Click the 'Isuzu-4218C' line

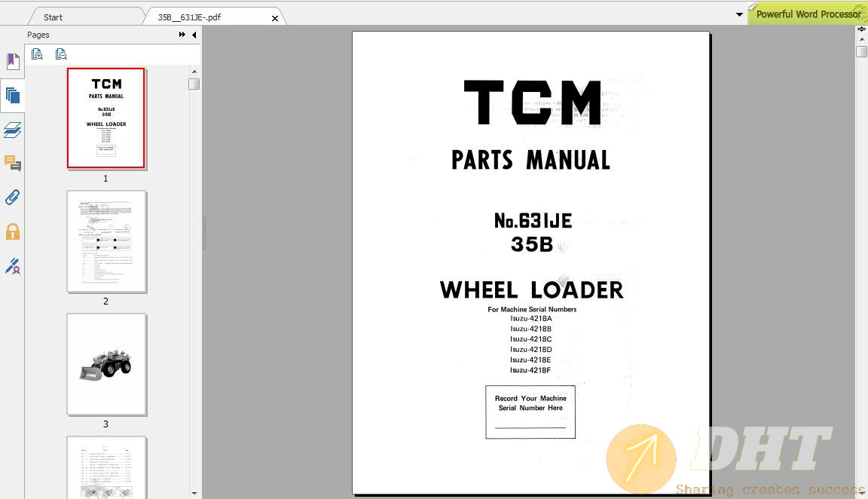531,339
